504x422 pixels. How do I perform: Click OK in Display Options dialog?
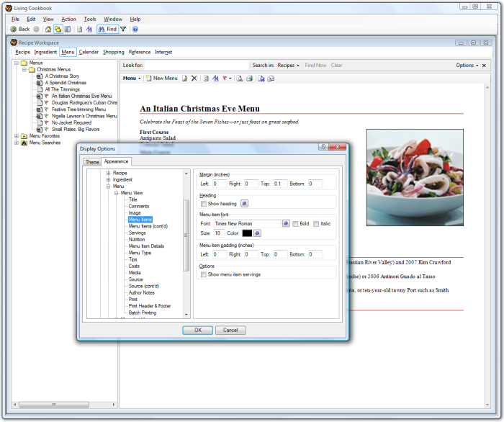[x=198, y=330]
